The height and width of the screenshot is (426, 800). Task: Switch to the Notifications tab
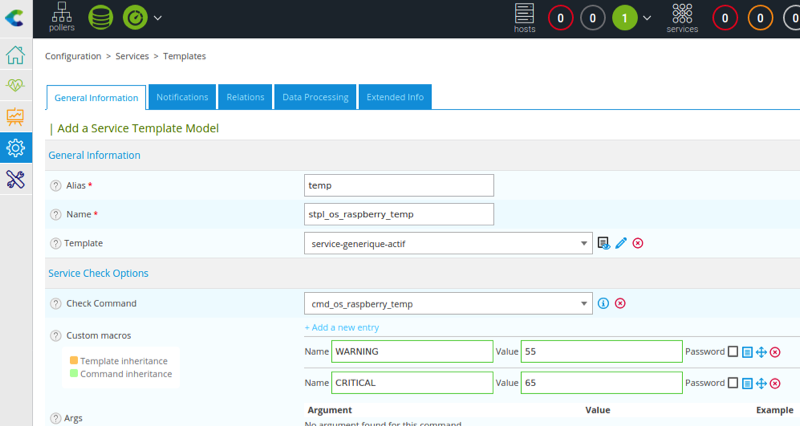(x=182, y=97)
